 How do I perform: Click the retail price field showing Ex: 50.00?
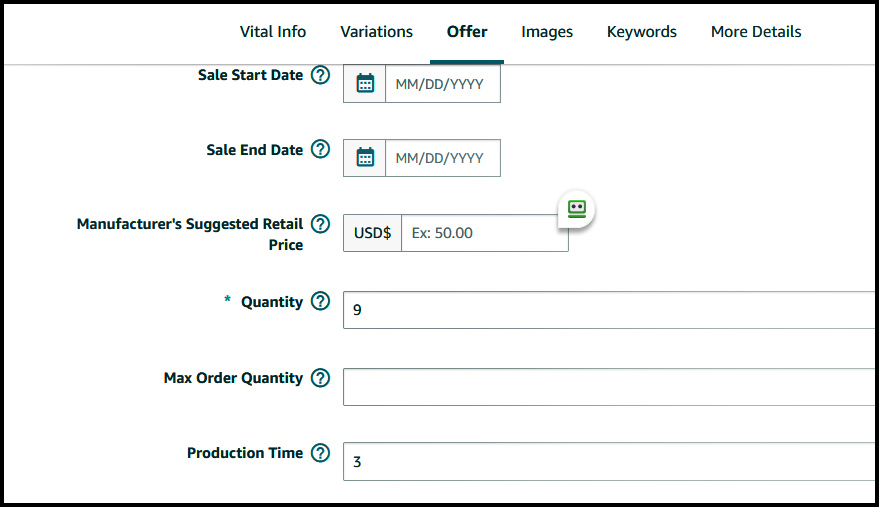(x=485, y=233)
